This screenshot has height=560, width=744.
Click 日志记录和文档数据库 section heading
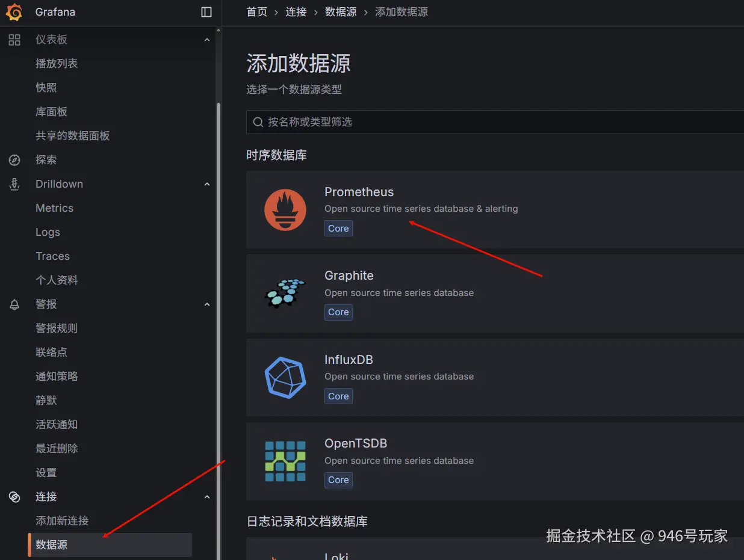[307, 522]
